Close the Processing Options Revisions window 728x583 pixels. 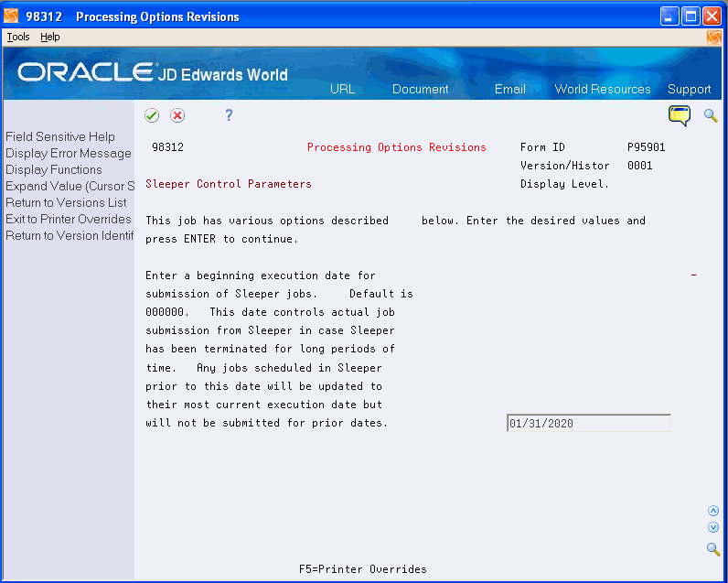point(712,16)
